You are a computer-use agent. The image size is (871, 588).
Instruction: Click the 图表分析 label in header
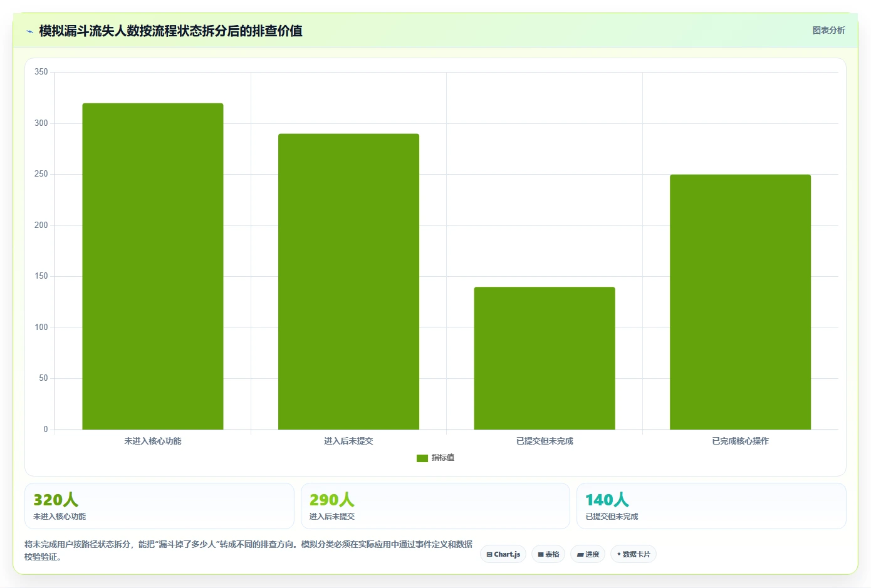pyautogui.click(x=828, y=30)
